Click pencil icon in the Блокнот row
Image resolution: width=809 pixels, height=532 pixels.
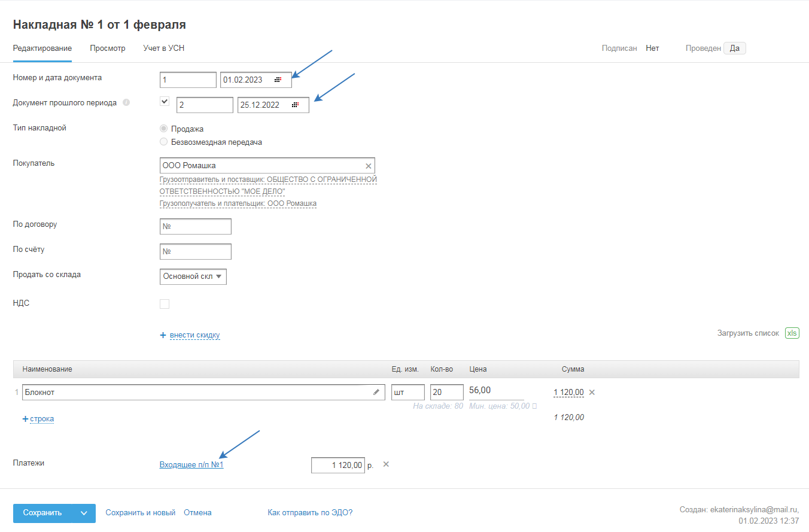coord(376,392)
